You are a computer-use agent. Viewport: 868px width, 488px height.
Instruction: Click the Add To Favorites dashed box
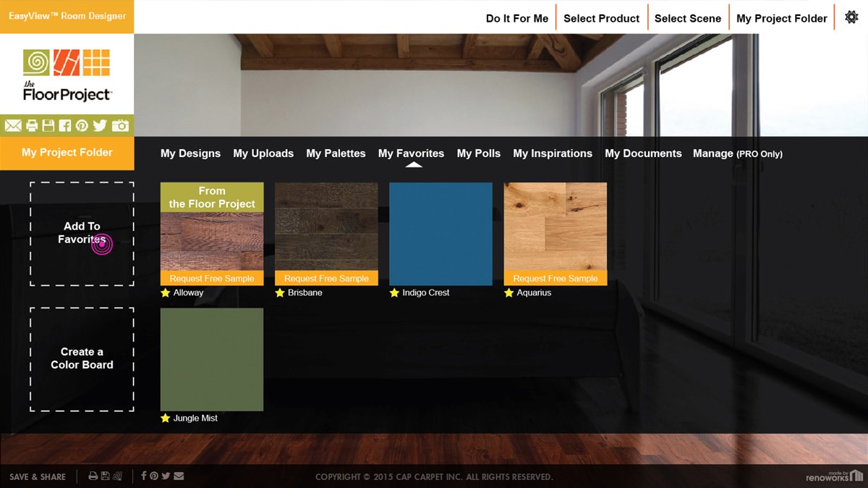[x=82, y=232]
